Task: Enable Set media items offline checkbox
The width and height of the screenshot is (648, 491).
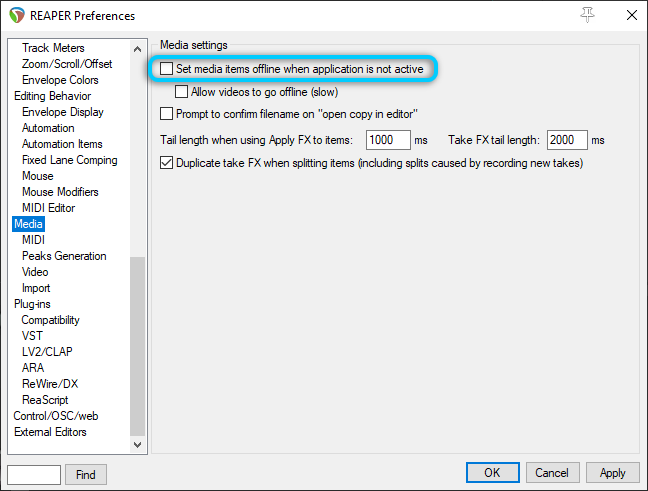Action: (x=167, y=69)
